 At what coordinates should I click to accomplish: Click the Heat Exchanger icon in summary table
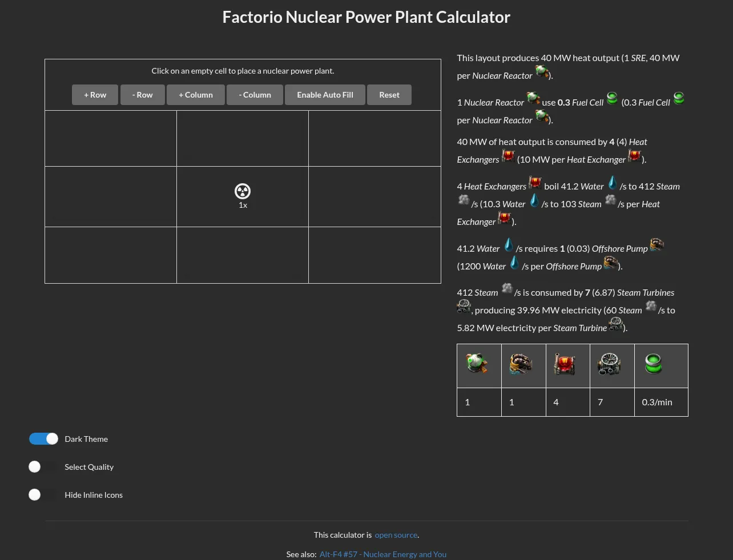[565, 364]
